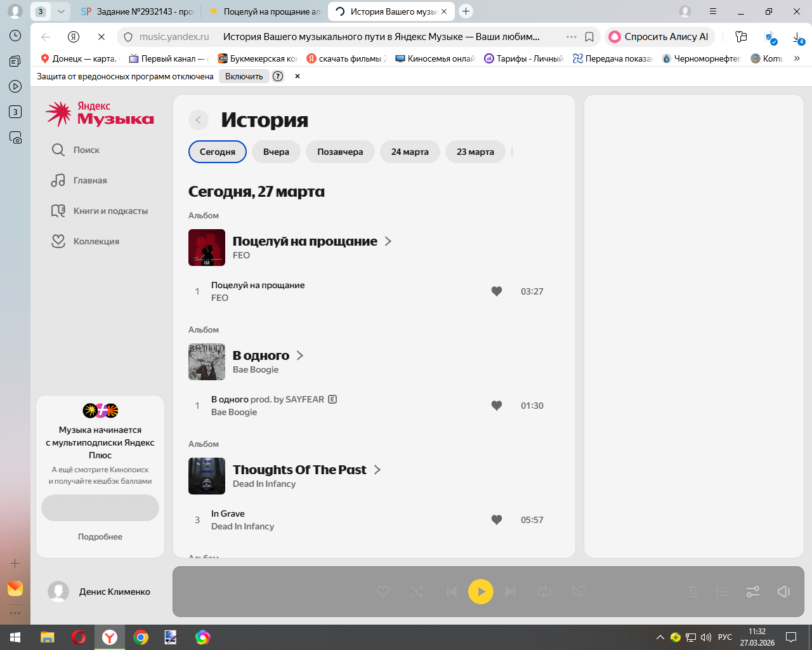This screenshot has width=812, height=650.
Task: Click Спросить Алису AI button
Action: tap(660, 37)
